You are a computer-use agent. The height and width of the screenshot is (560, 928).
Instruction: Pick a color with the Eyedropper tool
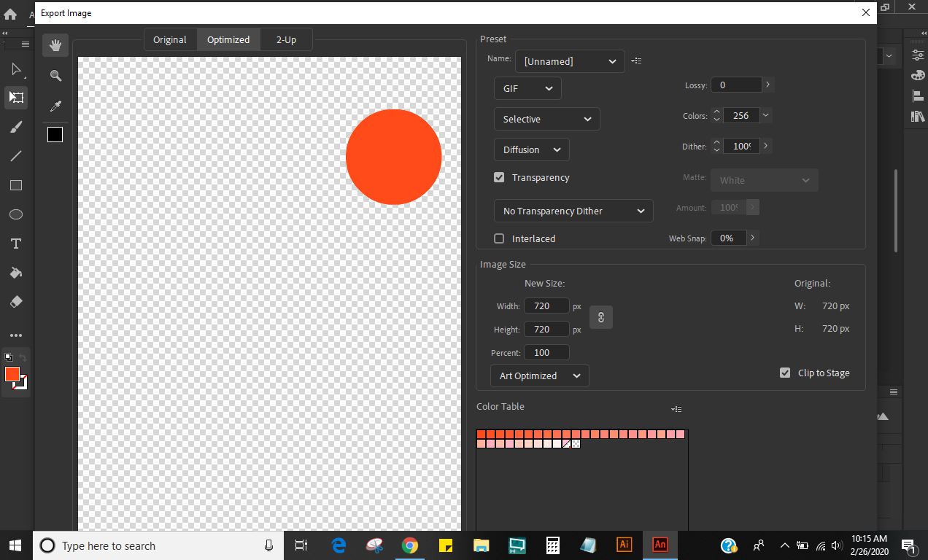tap(55, 106)
